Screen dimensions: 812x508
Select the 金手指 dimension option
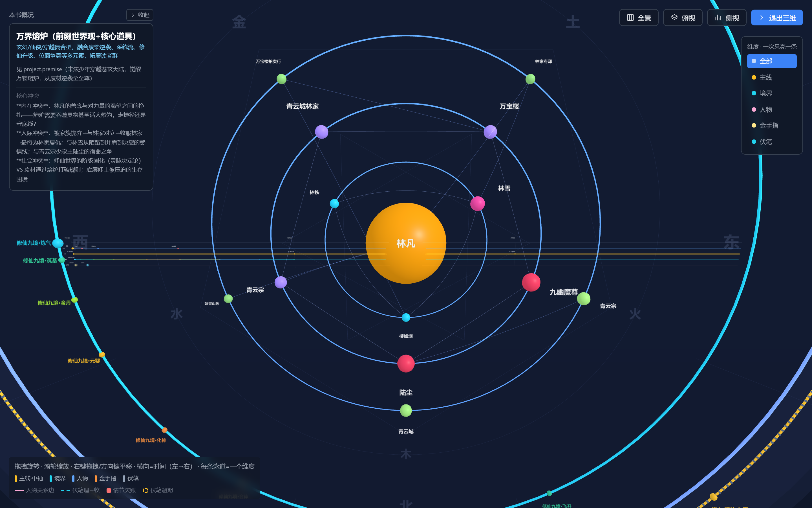click(772, 126)
